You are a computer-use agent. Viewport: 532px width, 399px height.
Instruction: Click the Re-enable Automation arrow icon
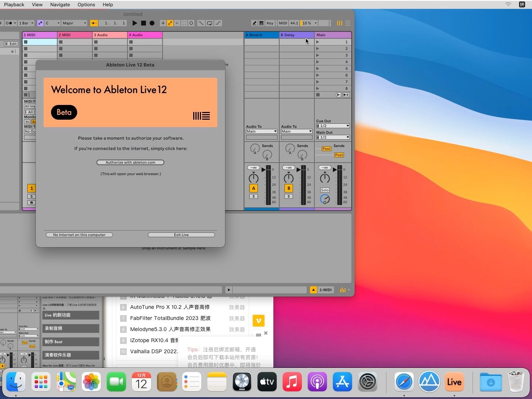[x=177, y=23]
